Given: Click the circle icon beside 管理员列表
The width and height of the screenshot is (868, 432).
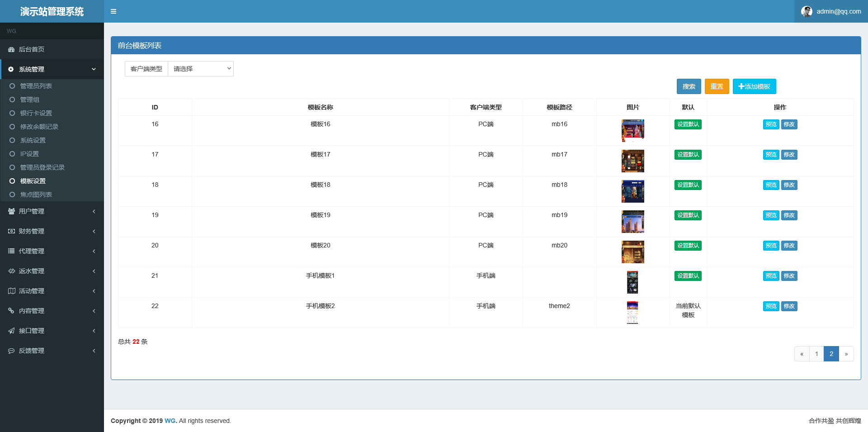Looking at the screenshot, I should (x=12, y=86).
